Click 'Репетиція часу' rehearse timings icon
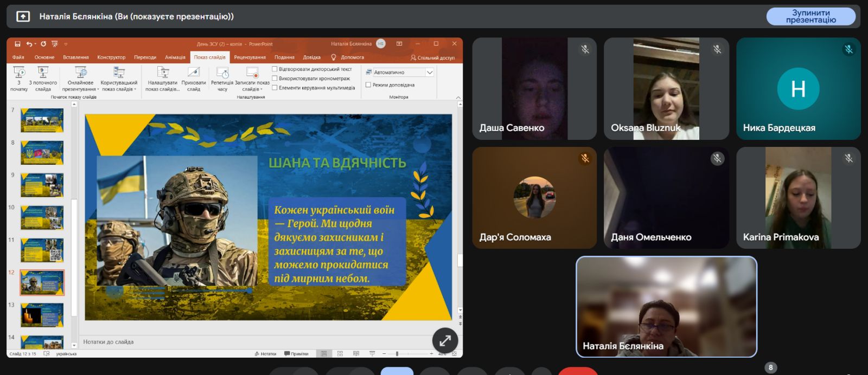The height and width of the screenshot is (375, 868). point(222,73)
